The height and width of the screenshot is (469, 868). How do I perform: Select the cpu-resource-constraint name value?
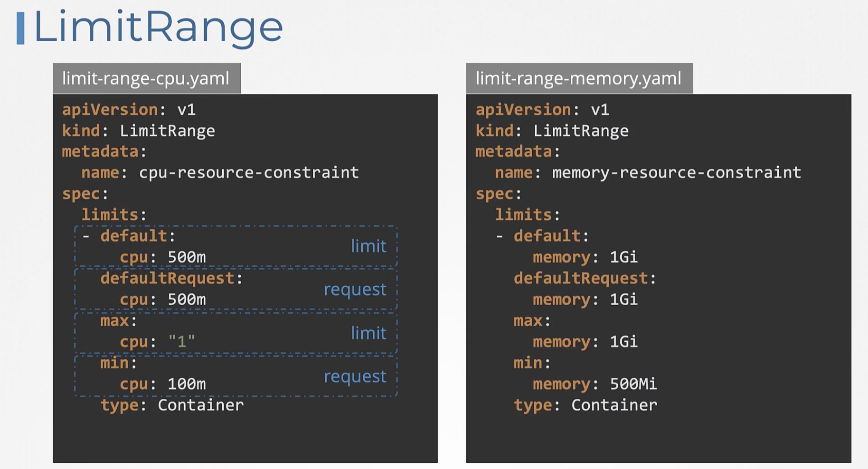pos(249,173)
